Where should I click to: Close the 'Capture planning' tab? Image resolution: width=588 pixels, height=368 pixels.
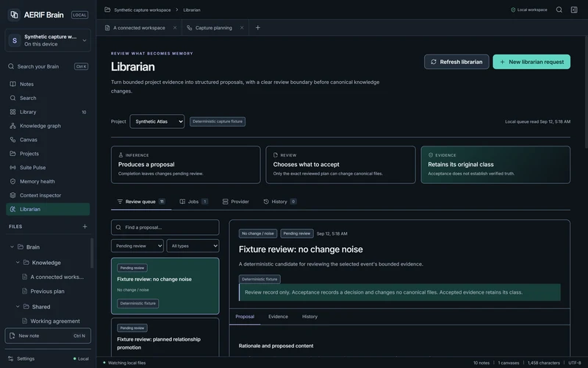coord(242,28)
